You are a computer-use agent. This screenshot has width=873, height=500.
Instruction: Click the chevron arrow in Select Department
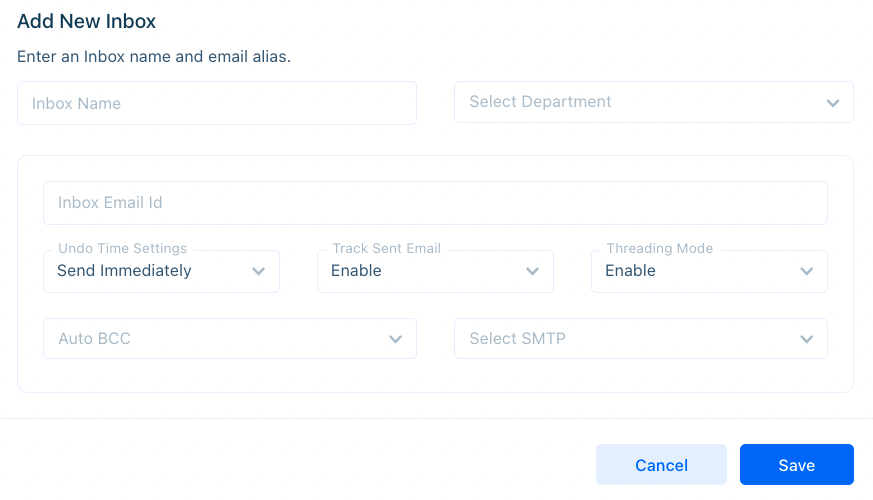[833, 103]
